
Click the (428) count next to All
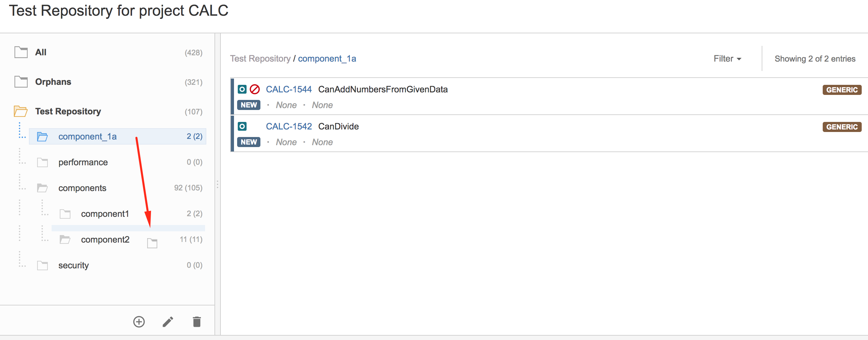pos(193,52)
